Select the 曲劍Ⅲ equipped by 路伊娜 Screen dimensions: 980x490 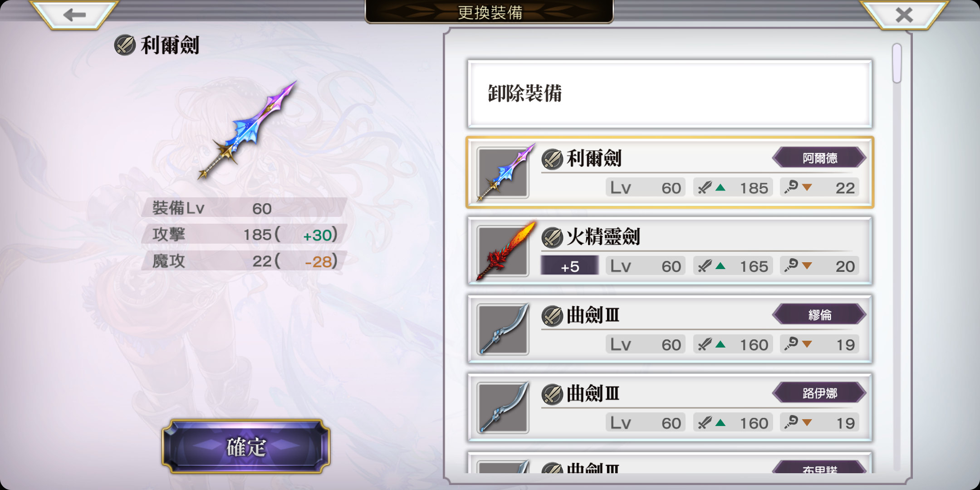tap(670, 408)
